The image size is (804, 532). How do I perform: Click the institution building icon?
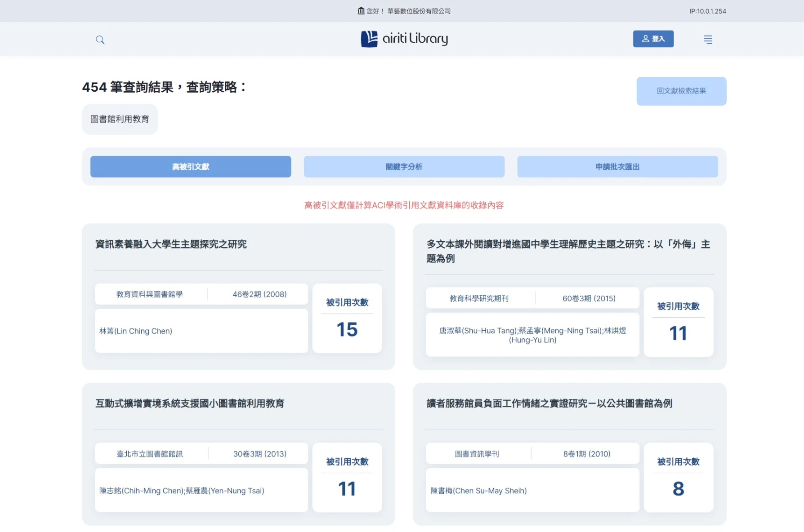tap(361, 11)
